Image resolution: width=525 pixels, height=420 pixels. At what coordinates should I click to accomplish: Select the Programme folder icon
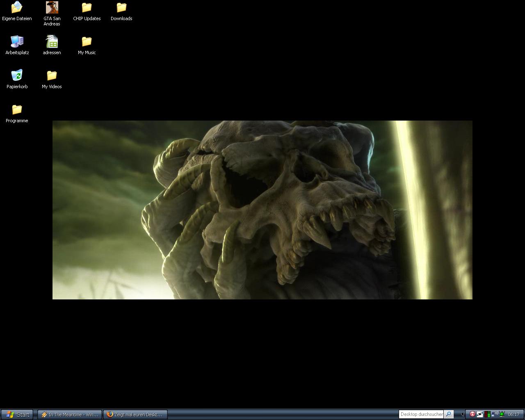pyautogui.click(x=17, y=110)
